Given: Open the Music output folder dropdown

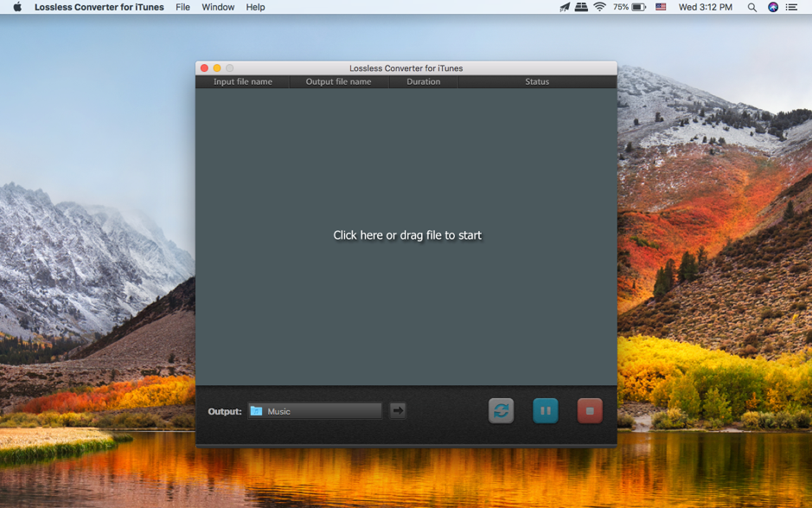Looking at the screenshot, I should (316, 411).
